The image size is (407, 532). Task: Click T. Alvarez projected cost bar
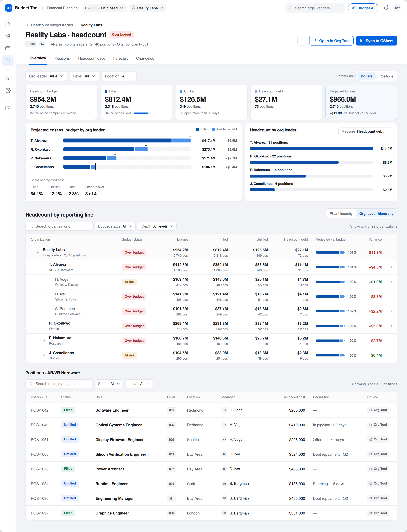(x=127, y=140)
